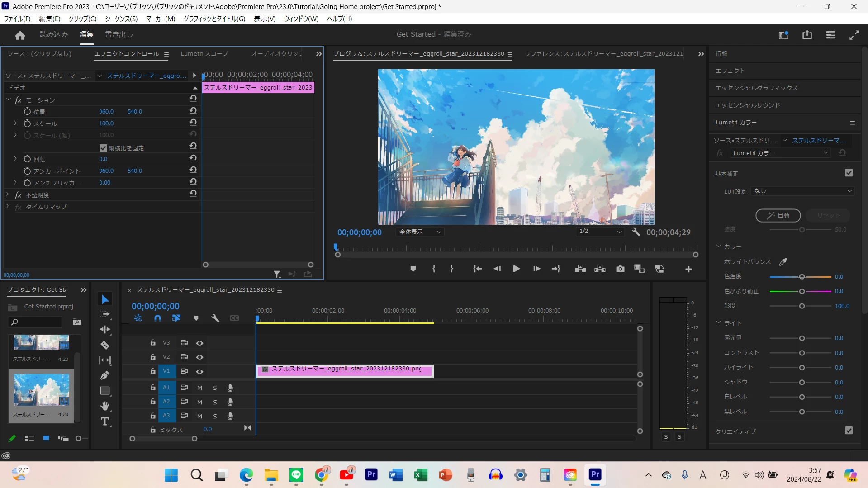Open the ファイル(F) menu
Screen dimensions: 868x488
coord(17,19)
